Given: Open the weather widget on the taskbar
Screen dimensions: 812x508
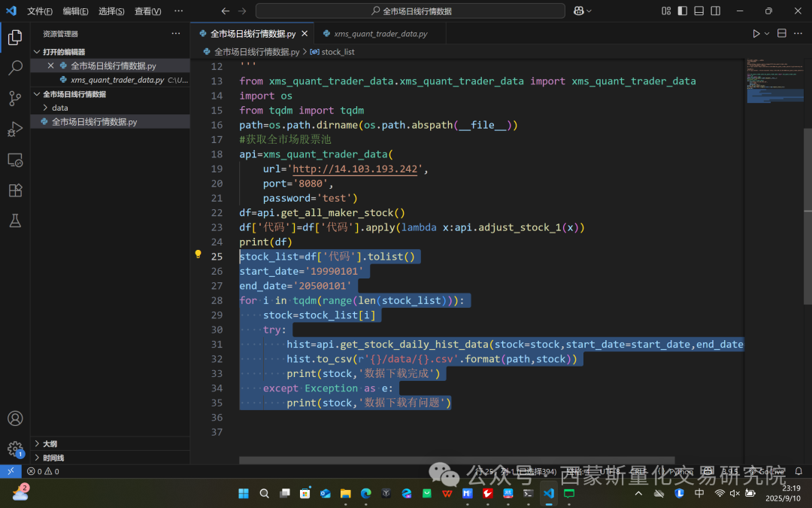Looking at the screenshot, I should (20, 492).
